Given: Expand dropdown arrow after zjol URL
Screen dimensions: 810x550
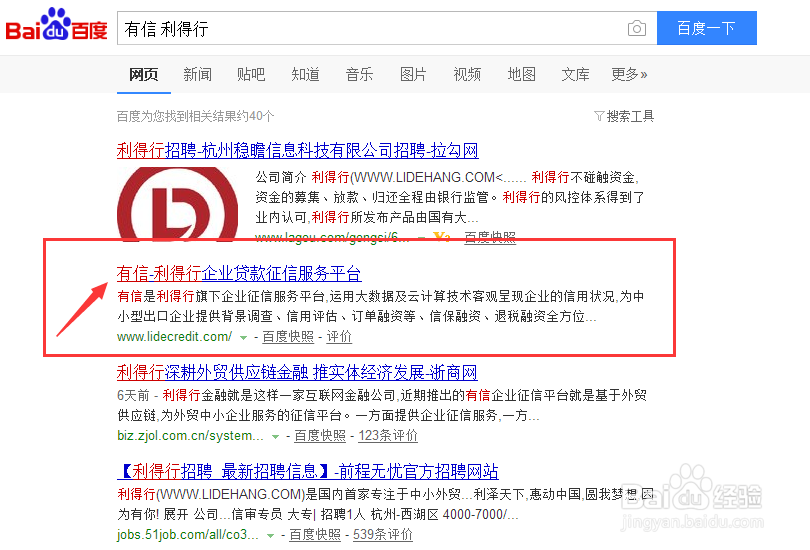Looking at the screenshot, I should [x=275, y=437].
